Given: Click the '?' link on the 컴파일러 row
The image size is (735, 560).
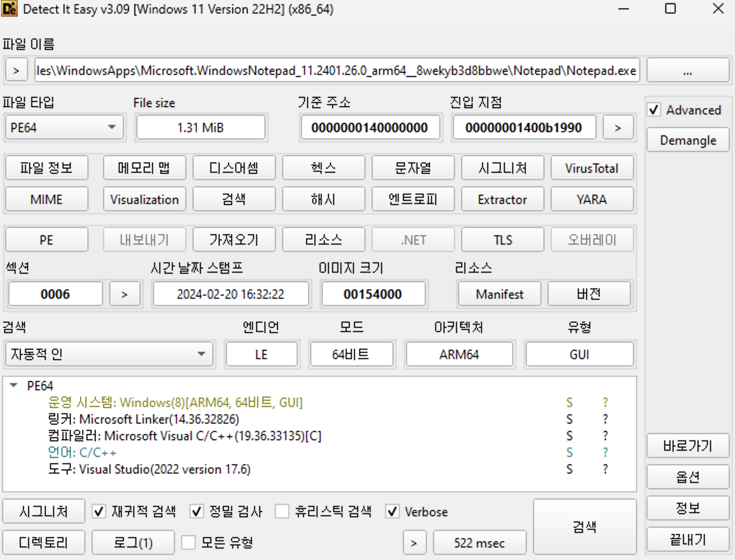Looking at the screenshot, I should point(605,436).
